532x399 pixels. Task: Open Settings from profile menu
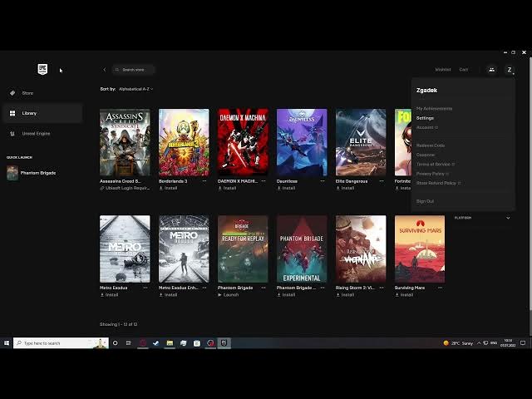(x=425, y=118)
